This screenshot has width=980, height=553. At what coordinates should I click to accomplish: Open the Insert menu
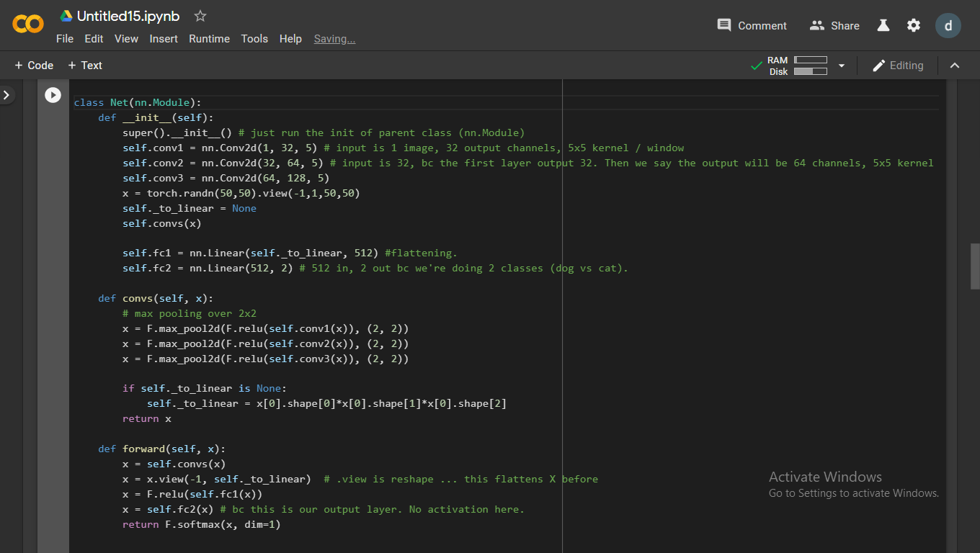click(x=164, y=39)
